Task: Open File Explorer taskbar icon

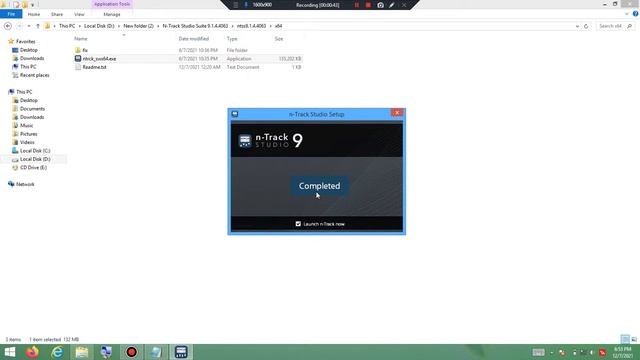Action: (x=82, y=352)
